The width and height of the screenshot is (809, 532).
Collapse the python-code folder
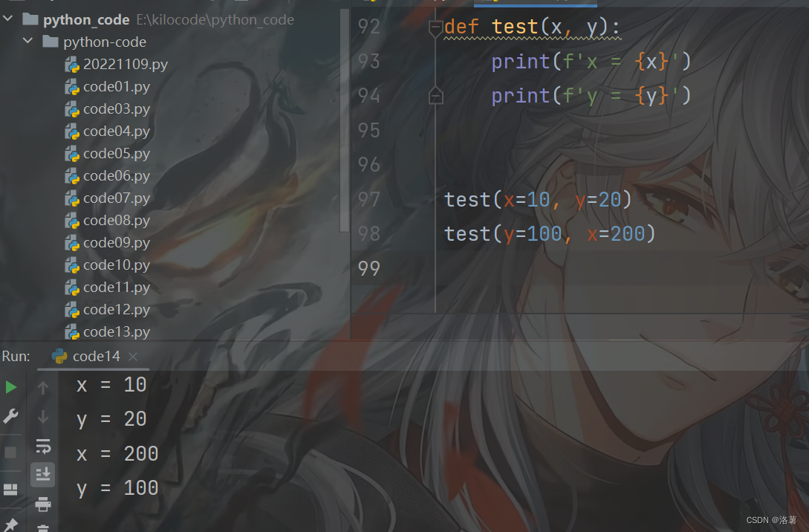pyautogui.click(x=28, y=40)
